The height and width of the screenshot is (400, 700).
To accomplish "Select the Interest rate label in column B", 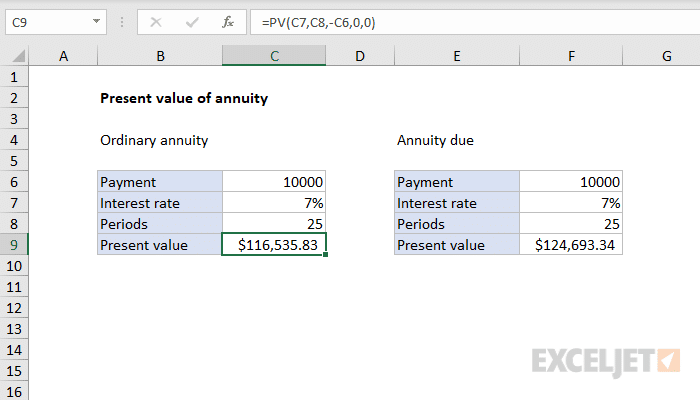I will [160, 203].
